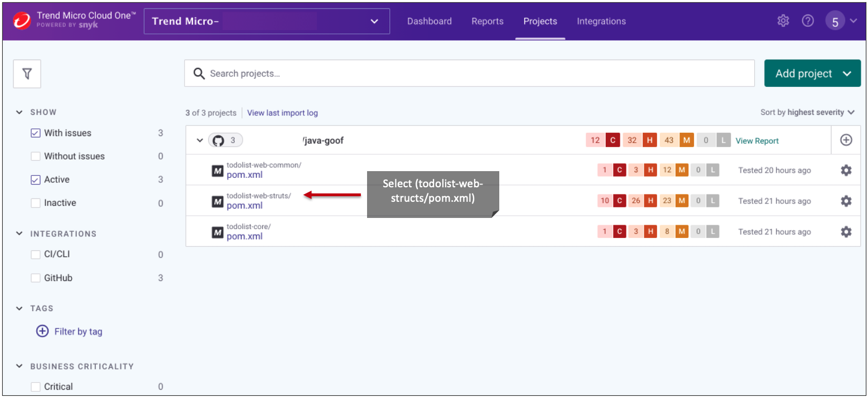Click java-goof medium severity badge showing 43
The image size is (868, 398).
pyautogui.click(x=676, y=140)
